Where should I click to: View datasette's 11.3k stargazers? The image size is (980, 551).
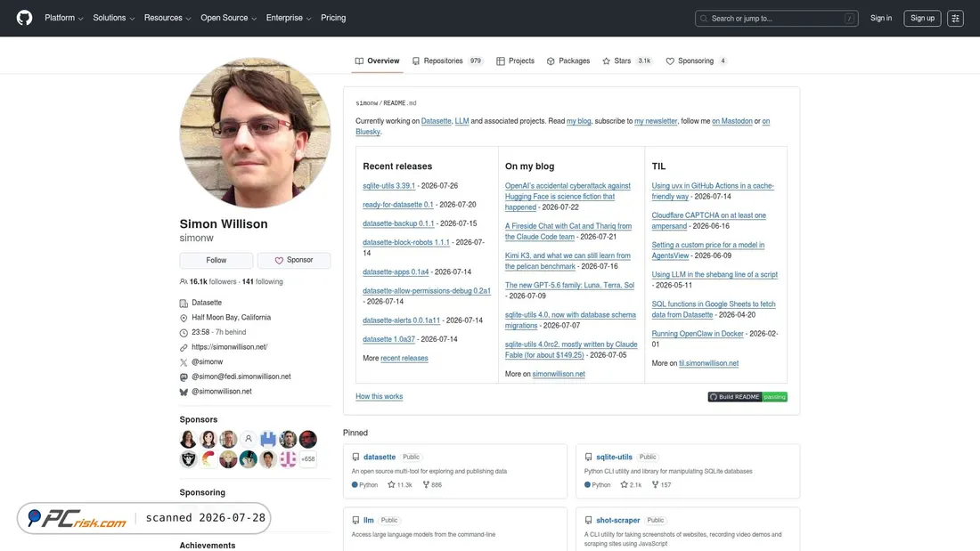[x=400, y=485]
